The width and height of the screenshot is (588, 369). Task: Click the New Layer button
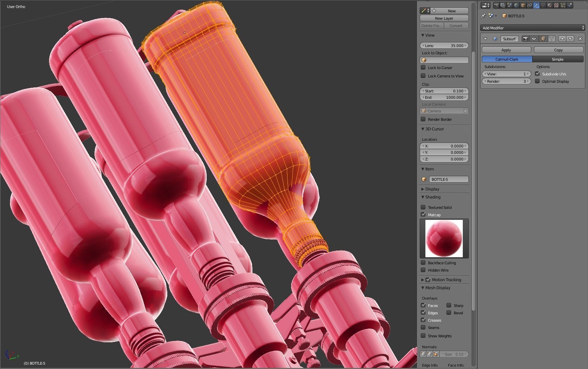click(x=444, y=18)
